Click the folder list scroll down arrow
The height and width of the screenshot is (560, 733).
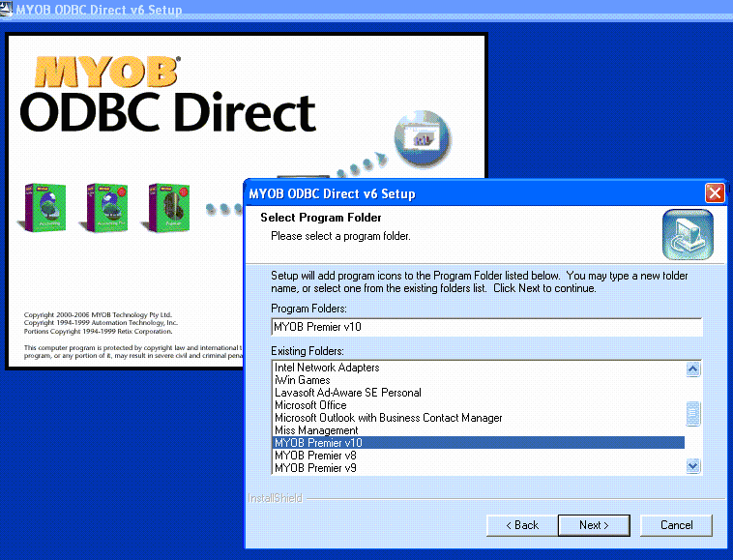click(x=692, y=465)
